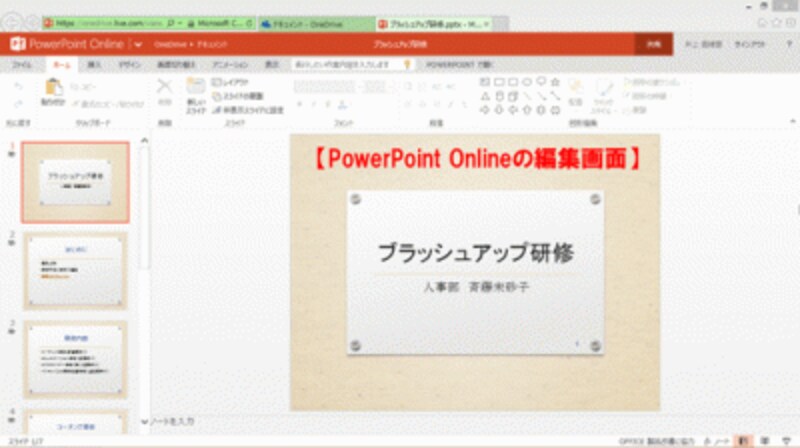The image size is (800, 448).
Task: Click Open in PowerPoint (POWERPOINT で開く)
Action: 459,65
